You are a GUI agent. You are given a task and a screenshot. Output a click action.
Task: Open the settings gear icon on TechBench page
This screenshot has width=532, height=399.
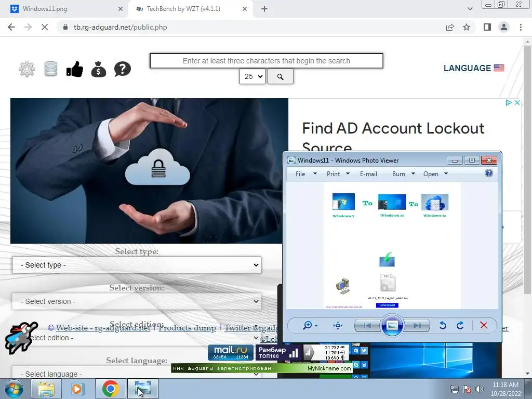(x=27, y=69)
